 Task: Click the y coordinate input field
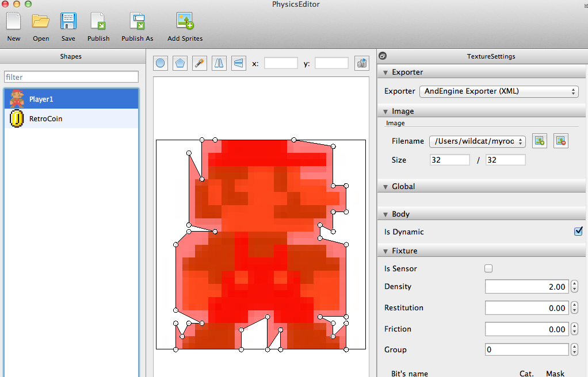tap(331, 63)
